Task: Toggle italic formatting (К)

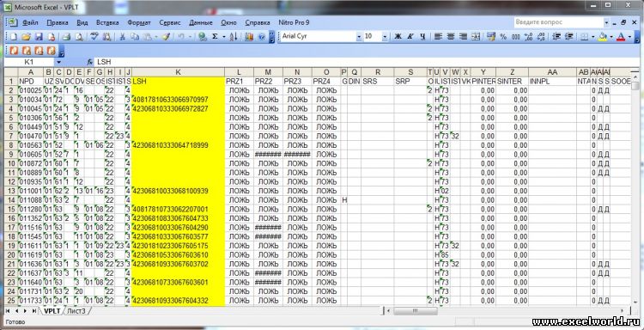Action: coord(410,37)
